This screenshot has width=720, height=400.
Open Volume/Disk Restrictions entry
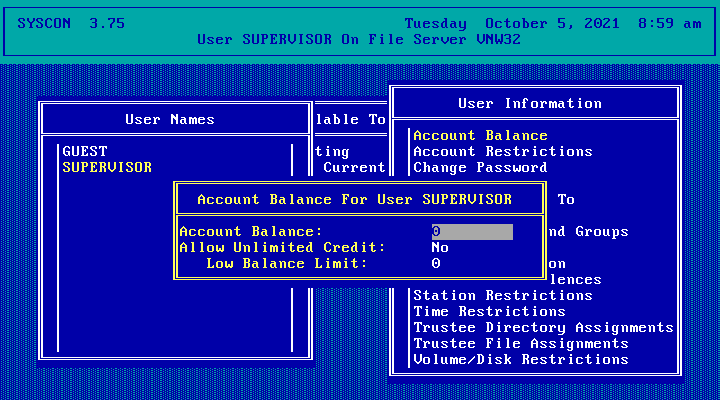521,360
